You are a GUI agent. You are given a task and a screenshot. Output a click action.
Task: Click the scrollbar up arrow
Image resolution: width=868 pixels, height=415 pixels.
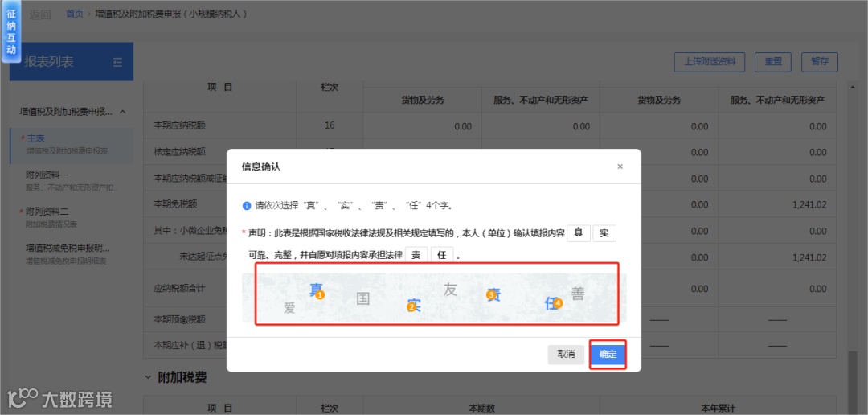tap(853, 86)
